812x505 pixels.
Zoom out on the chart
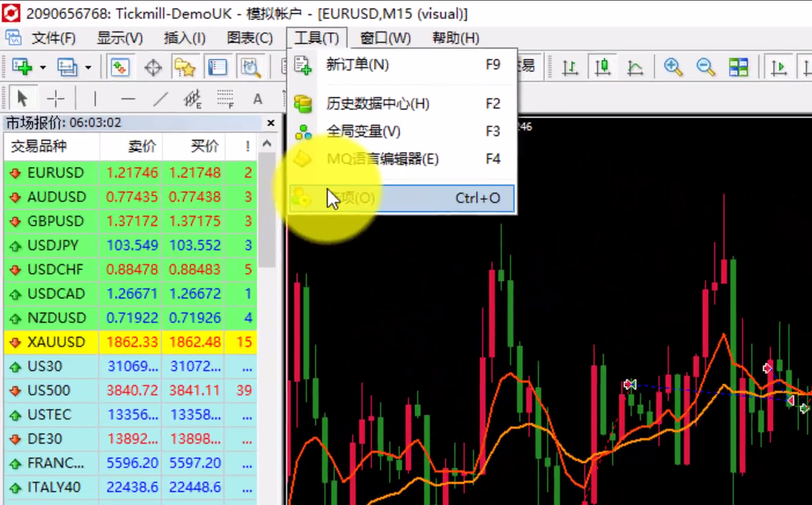pos(706,67)
